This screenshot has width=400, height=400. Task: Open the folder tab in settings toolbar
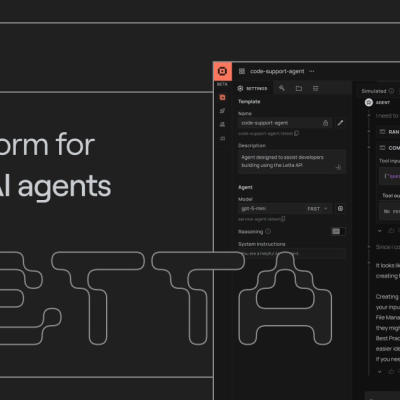[x=299, y=88]
